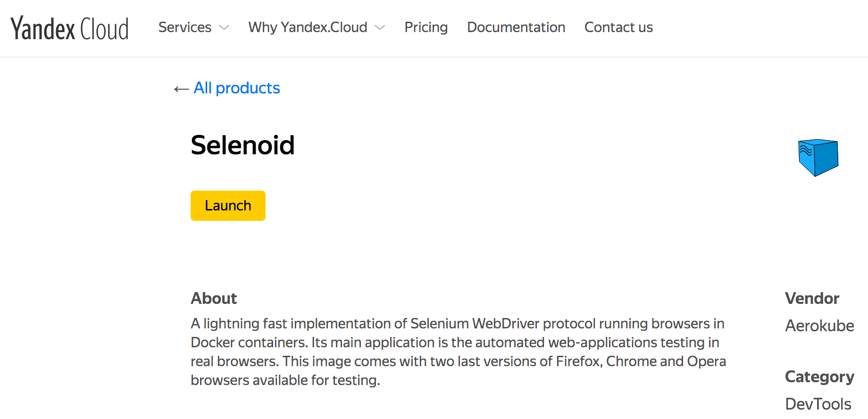Click the About section heading

(214, 298)
